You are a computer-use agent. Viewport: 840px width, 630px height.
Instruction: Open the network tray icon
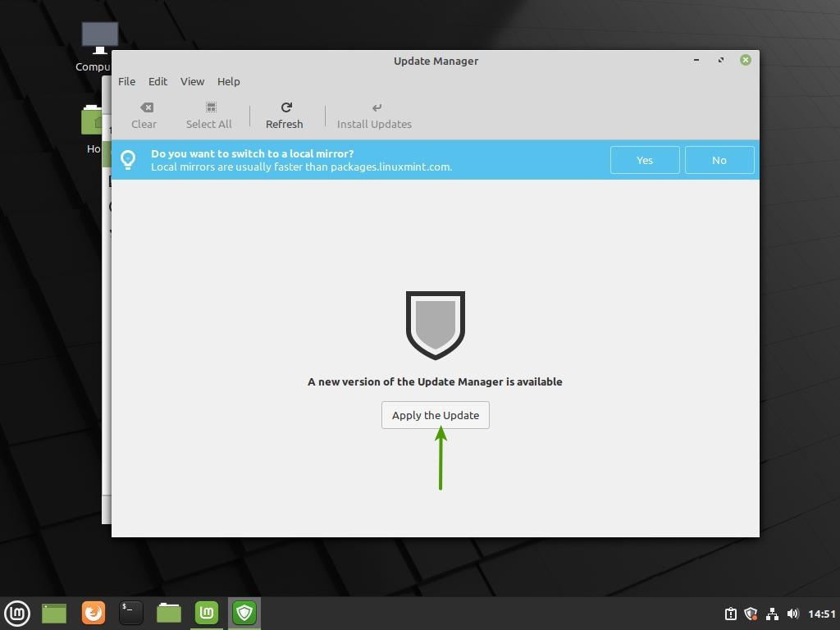tap(772, 614)
